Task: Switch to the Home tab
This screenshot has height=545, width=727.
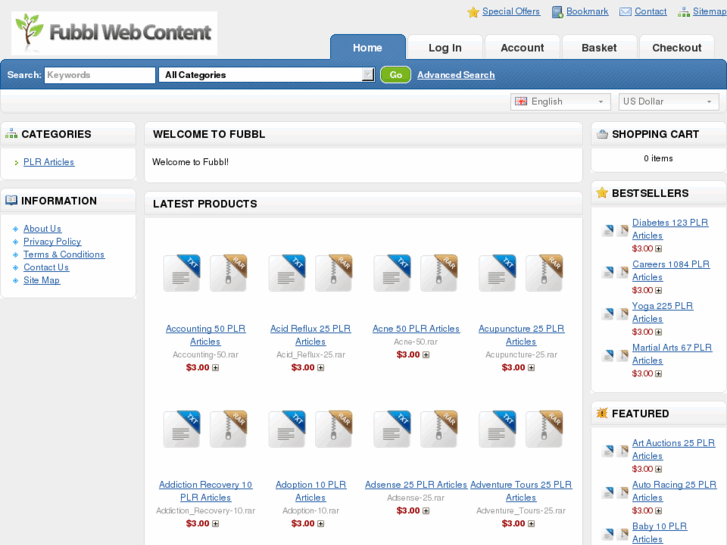Action: pyautogui.click(x=368, y=48)
